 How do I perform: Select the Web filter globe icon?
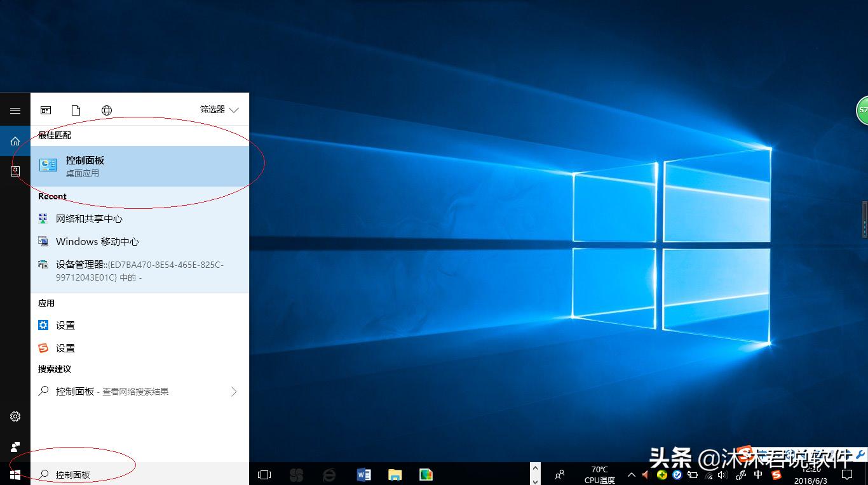[x=106, y=109]
